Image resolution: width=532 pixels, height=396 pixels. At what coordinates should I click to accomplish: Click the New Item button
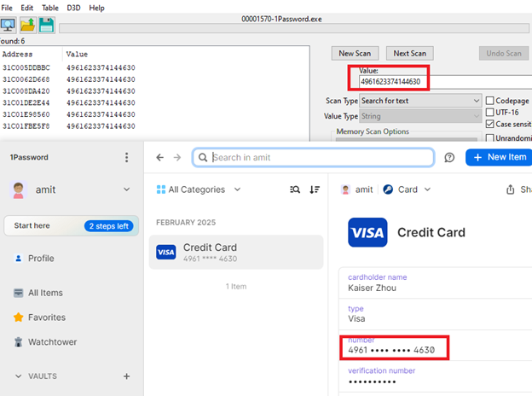coord(500,157)
